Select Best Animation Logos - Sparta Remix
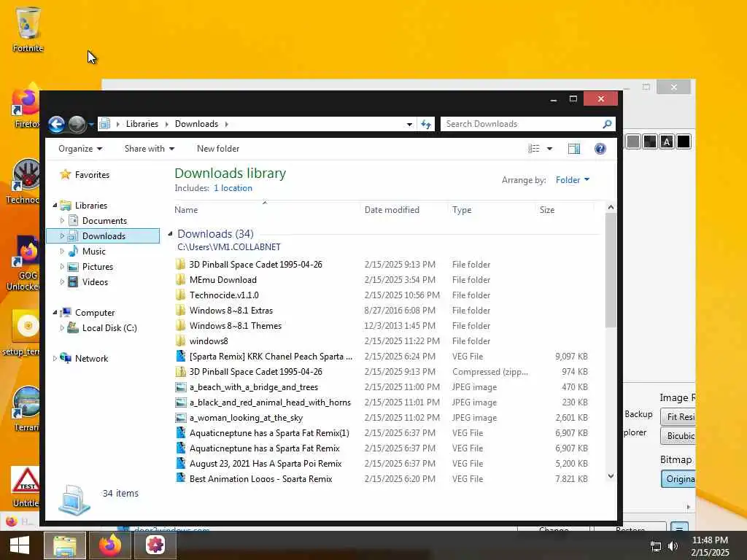 tap(260, 478)
